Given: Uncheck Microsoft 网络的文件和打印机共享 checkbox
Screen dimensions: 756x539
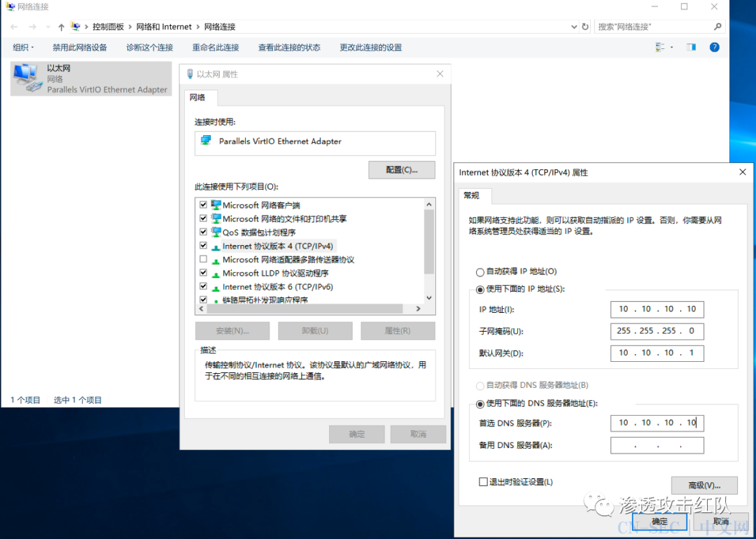Looking at the screenshot, I should pos(203,218).
